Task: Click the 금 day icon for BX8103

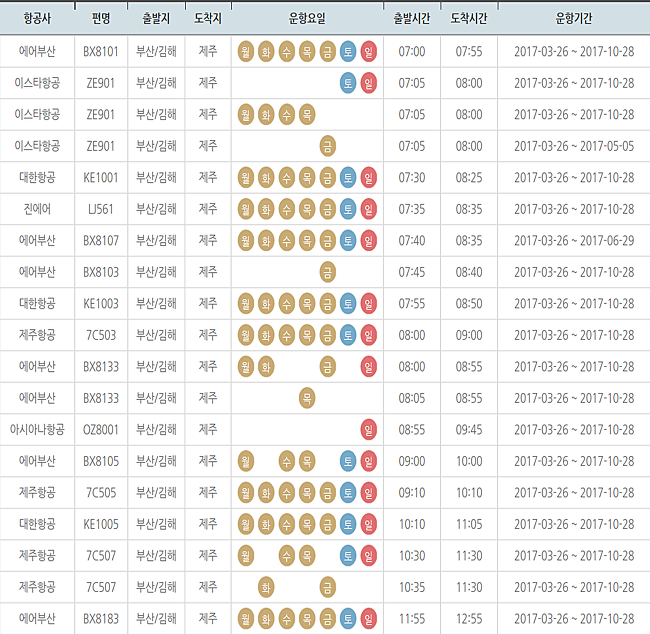Action: [x=327, y=272]
